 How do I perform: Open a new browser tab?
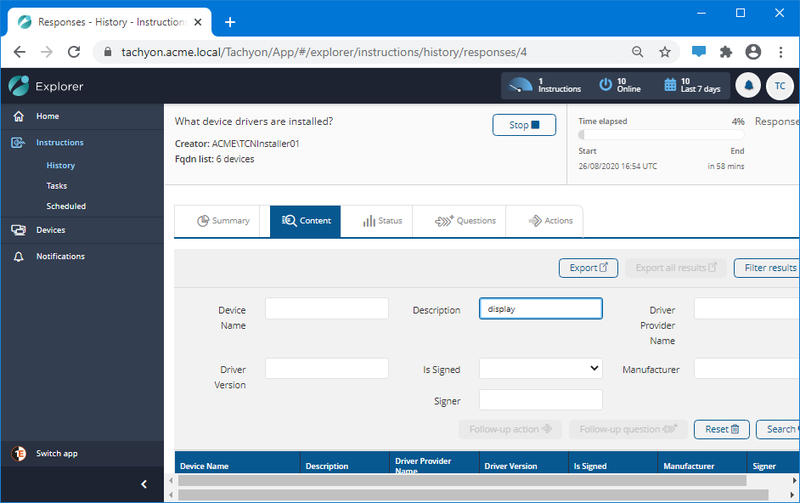tap(230, 22)
